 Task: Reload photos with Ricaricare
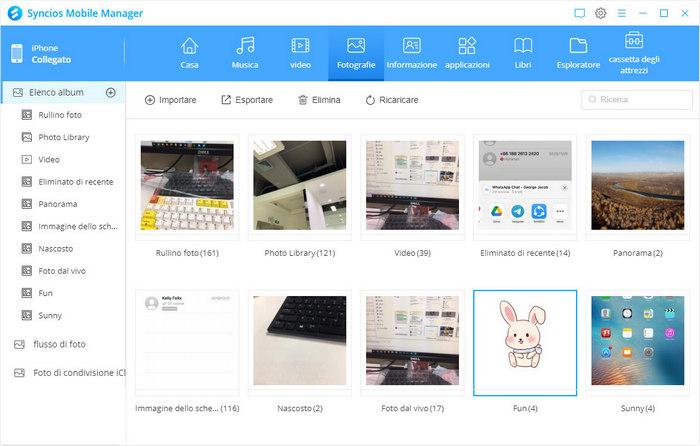391,100
